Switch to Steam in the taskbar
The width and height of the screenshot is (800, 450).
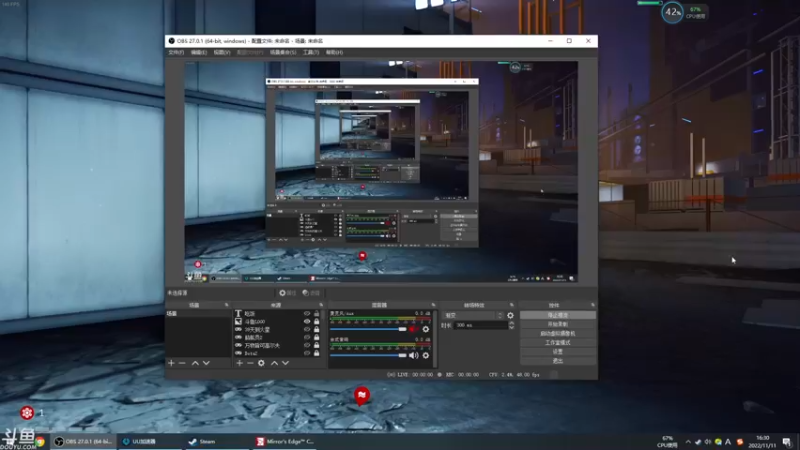(x=216, y=442)
